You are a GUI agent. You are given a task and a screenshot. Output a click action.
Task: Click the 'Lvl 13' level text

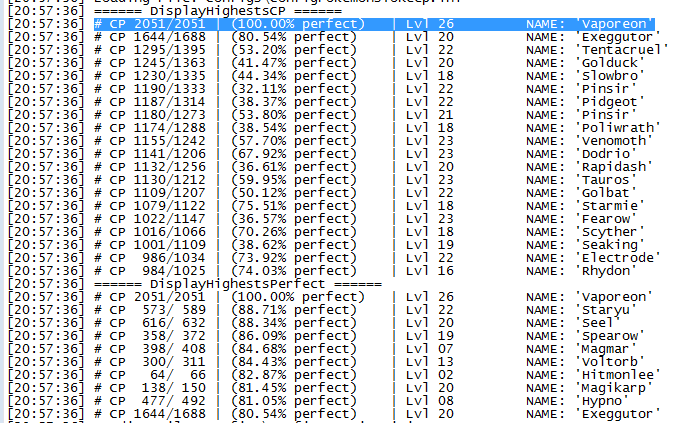click(430, 363)
